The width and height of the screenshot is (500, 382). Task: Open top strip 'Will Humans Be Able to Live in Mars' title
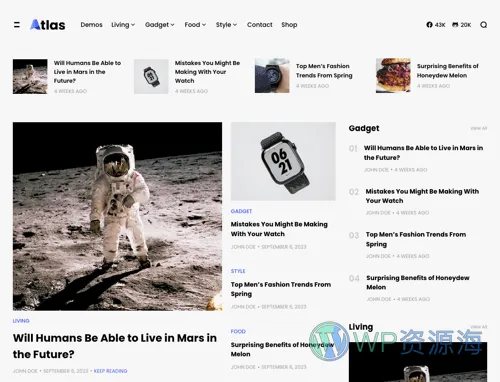pos(87,72)
